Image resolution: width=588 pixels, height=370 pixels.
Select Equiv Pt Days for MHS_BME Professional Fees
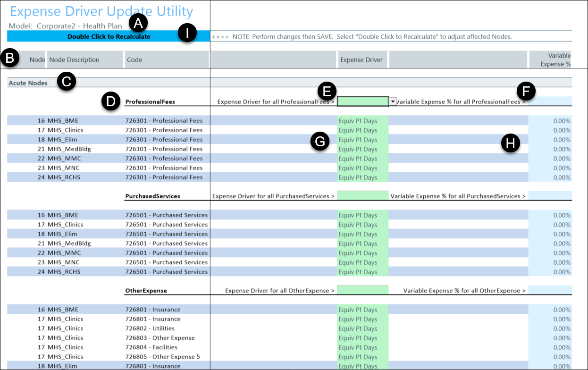(x=363, y=120)
